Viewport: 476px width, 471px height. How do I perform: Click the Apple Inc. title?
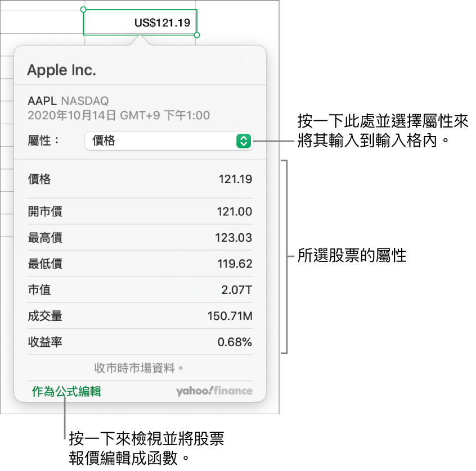click(62, 70)
